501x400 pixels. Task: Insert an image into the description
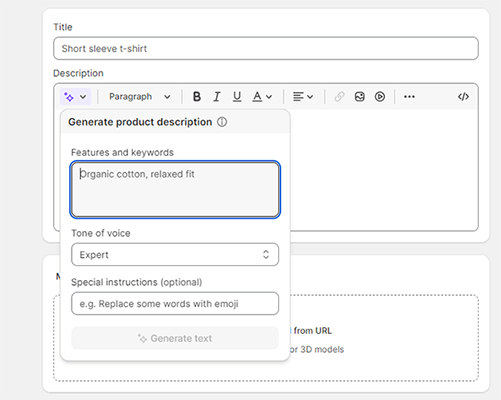[359, 97]
